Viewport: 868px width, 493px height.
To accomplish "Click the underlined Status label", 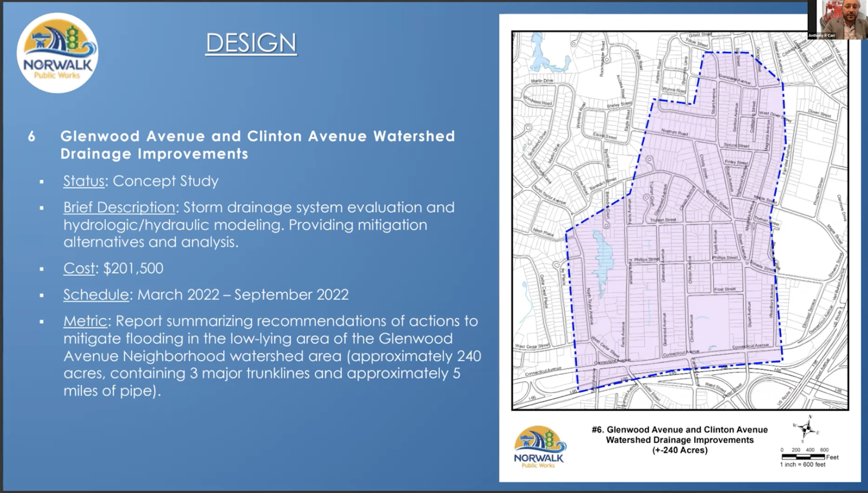I will point(84,181).
